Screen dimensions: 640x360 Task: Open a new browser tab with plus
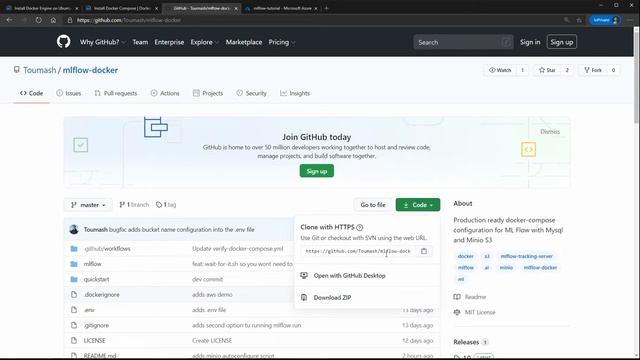point(326,8)
